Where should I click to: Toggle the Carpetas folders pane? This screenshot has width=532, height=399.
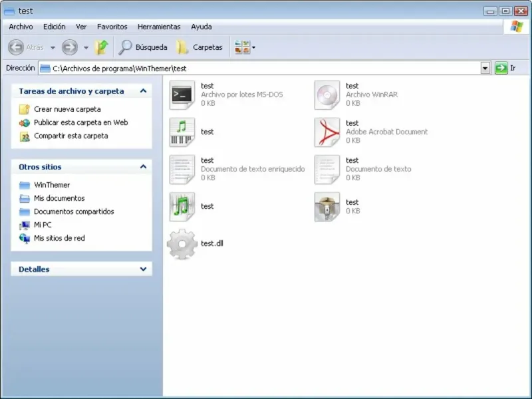click(199, 47)
